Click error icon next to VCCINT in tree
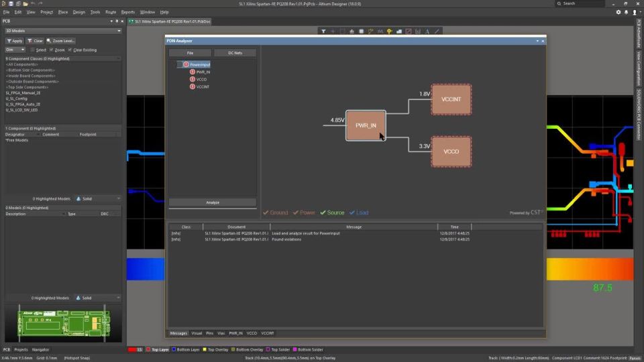Viewport: 644px width, 362px height. (193, 86)
